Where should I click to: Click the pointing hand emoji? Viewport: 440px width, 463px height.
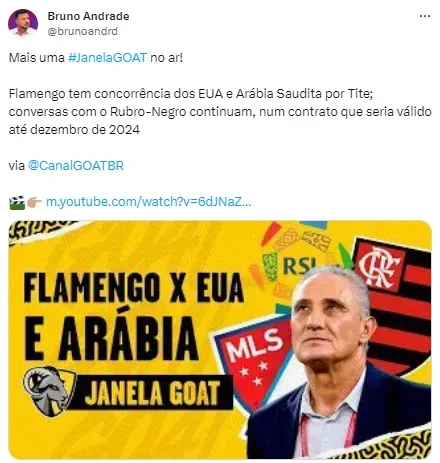(x=34, y=202)
